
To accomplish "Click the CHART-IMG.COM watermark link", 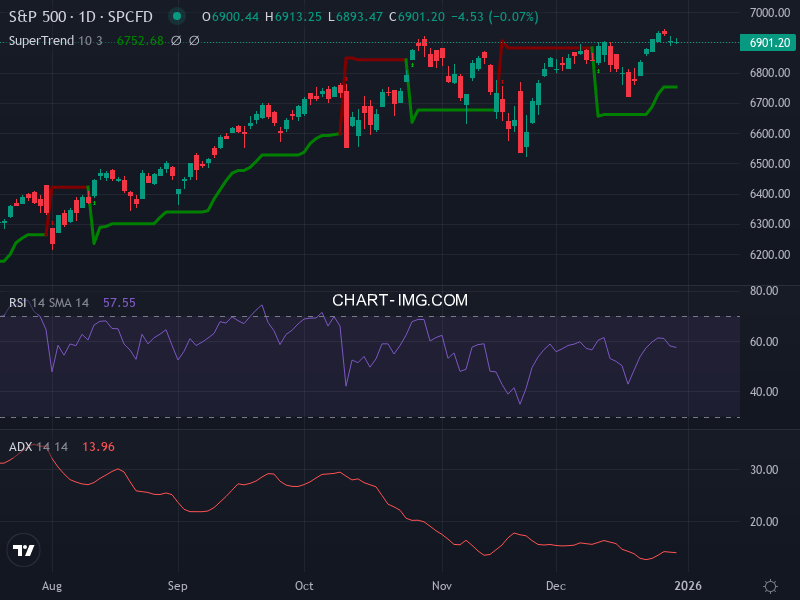I will click(x=400, y=300).
